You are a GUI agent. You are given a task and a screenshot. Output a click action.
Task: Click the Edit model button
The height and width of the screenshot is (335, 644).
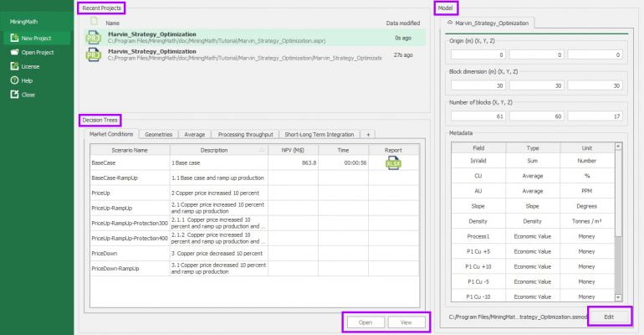608,317
